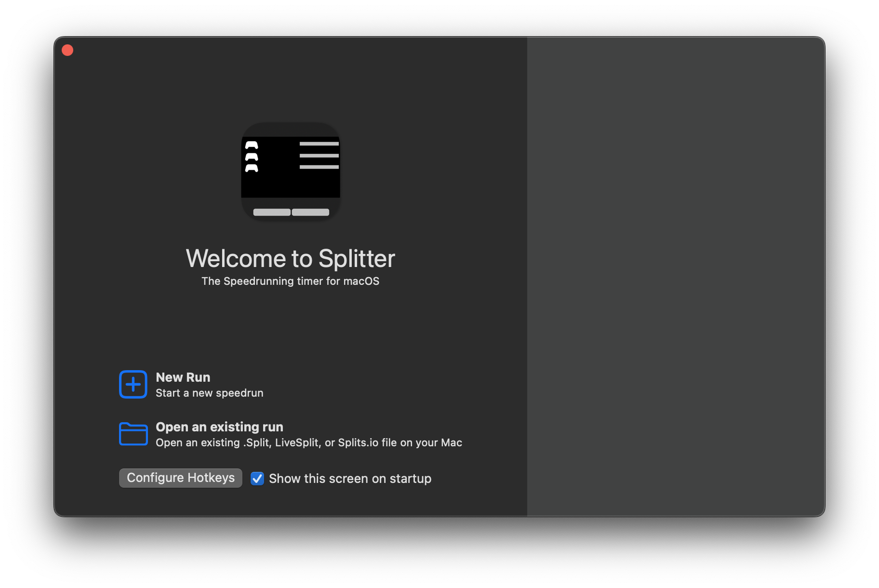This screenshot has width=879, height=588.
Task: Select the 'New Run' heading
Action: (183, 377)
